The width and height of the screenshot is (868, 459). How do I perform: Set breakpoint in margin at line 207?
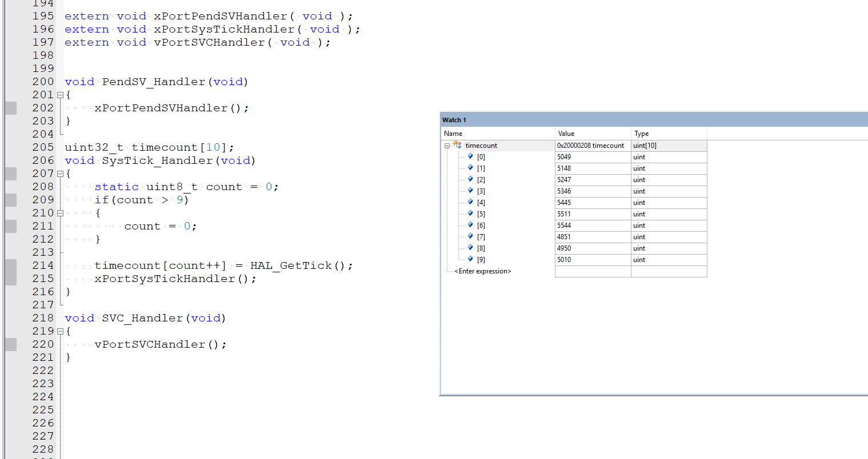[x=11, y=174]
